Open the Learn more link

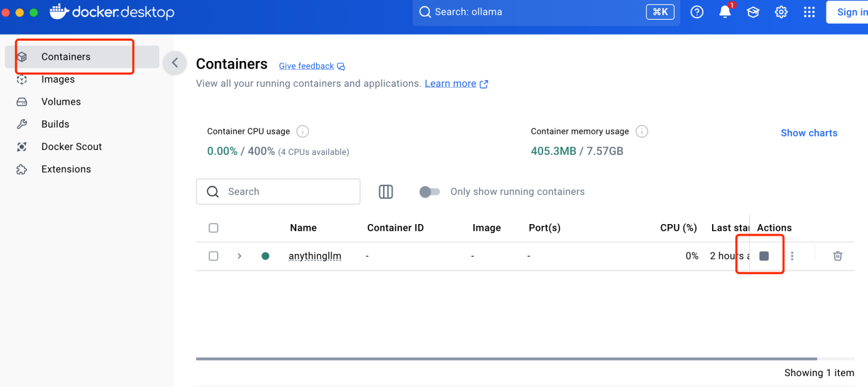click(x=450, y=84)
